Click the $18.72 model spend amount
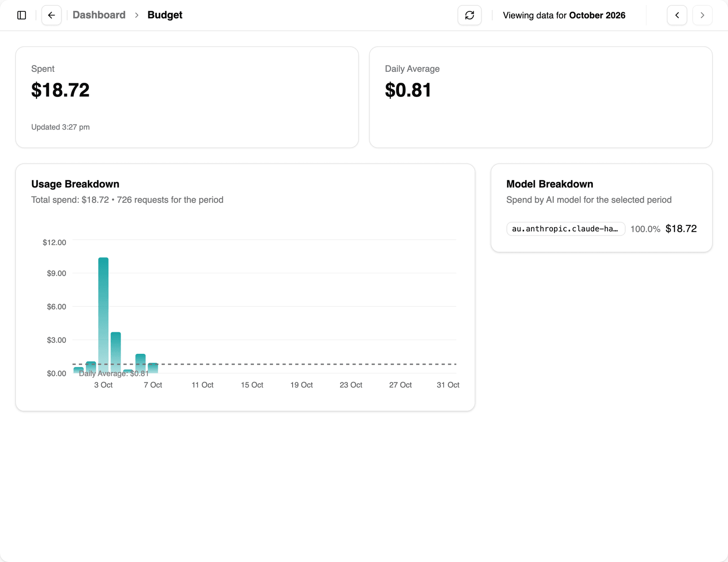This screenshot has height=562, width=728. tap(681, 229)
